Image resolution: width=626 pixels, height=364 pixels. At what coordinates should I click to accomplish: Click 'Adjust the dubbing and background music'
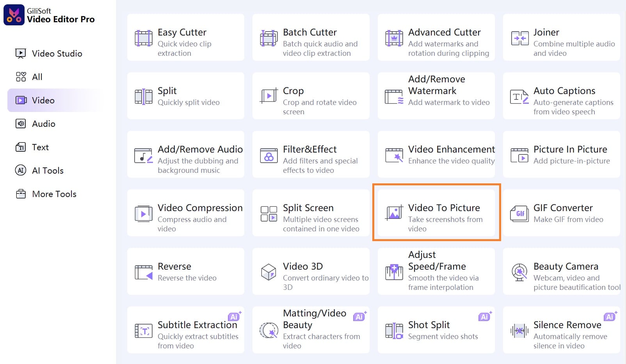pos(198,165)
